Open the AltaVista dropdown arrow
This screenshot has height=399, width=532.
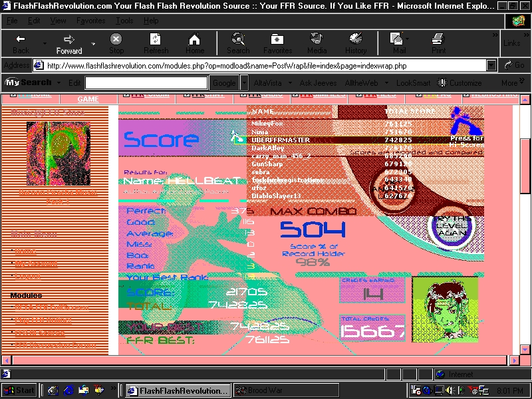[290, 82]
